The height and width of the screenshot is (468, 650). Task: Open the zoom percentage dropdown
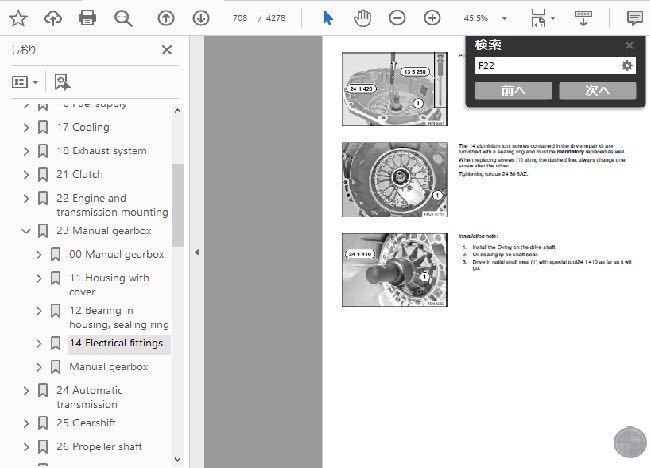[504, 18]
